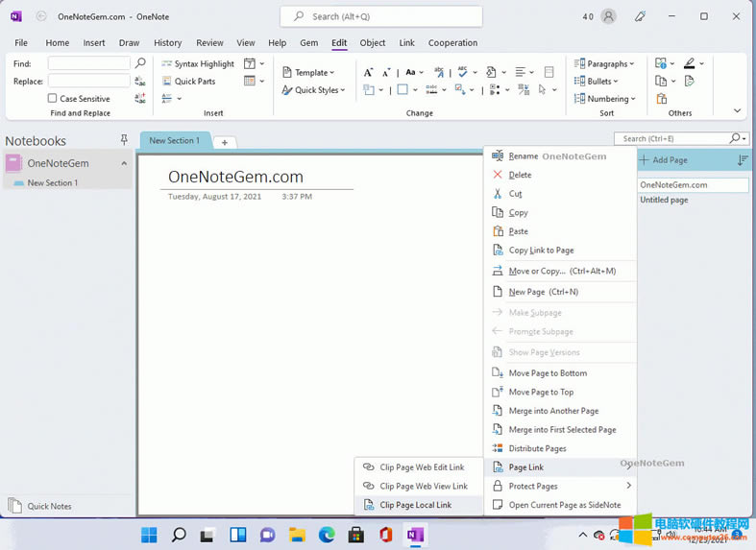The width and height of the screenshot is (756, 550).
Task: Collapse the OneNoteGem notebook
Action: tap(124, 163)
